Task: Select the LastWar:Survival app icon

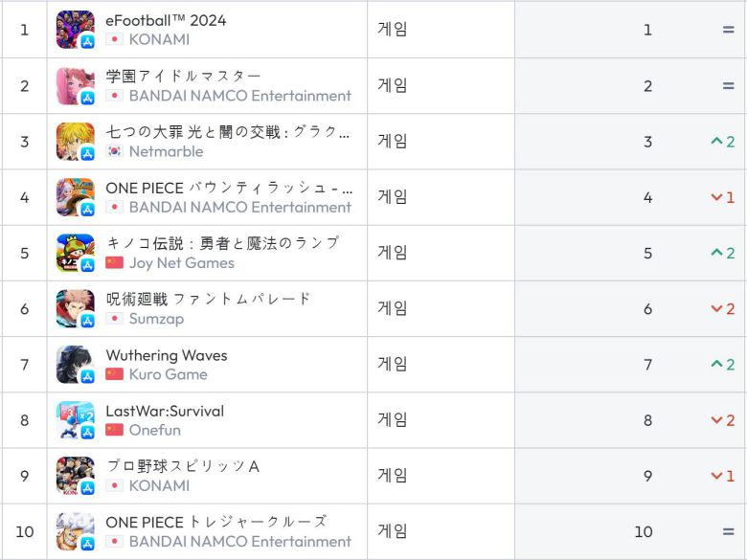Action: [75, 419]
